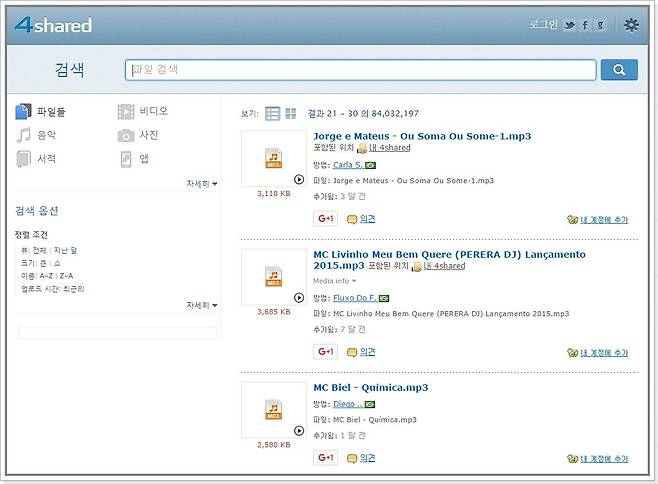Screen dimensions: 658x484
Task: Open Jorge e Mateus Ou Soma mp3 title
Action: (422, 136)
